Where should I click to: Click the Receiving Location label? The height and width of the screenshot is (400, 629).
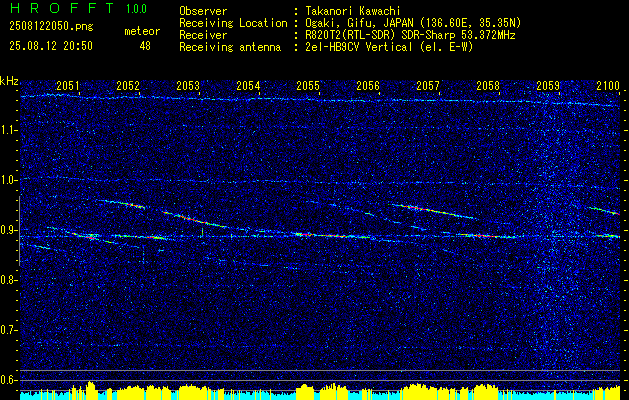[x=233, y=23]
